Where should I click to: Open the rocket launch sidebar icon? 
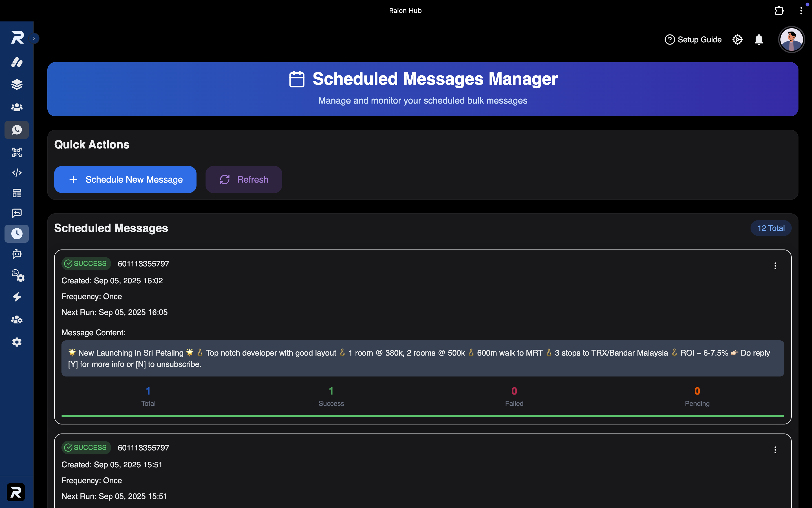point(17,62)
